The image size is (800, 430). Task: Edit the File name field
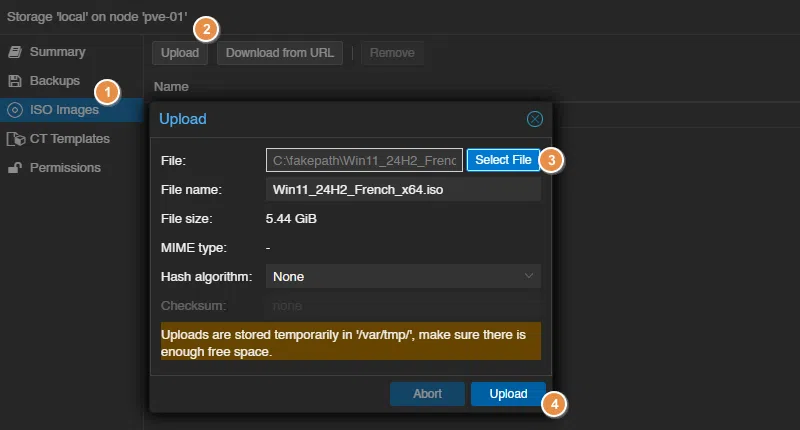click(403, 190)
